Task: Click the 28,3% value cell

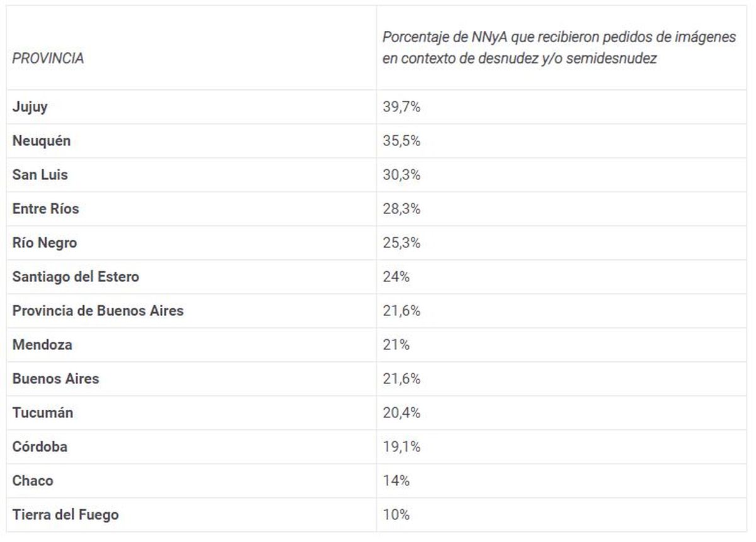Action: click(401, 209)
